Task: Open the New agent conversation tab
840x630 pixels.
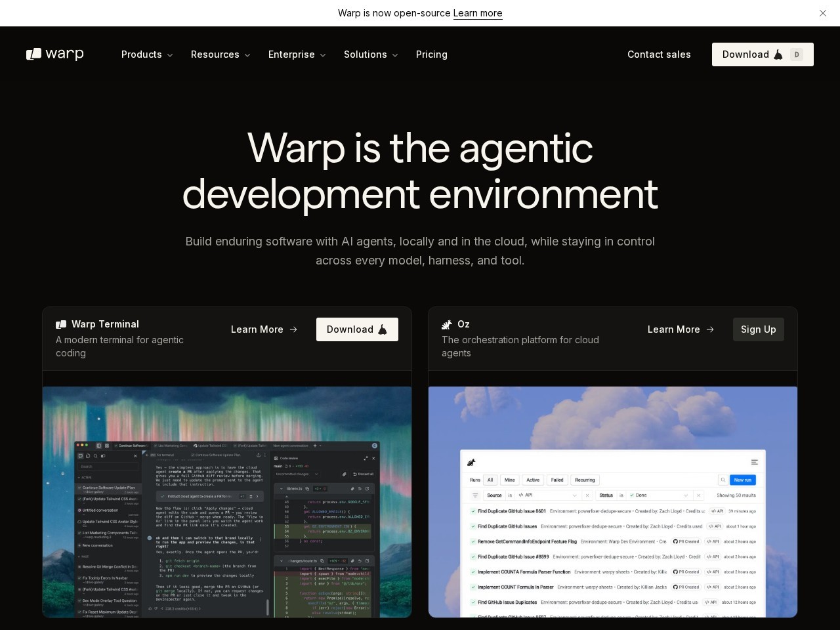Action: [291, 446]
